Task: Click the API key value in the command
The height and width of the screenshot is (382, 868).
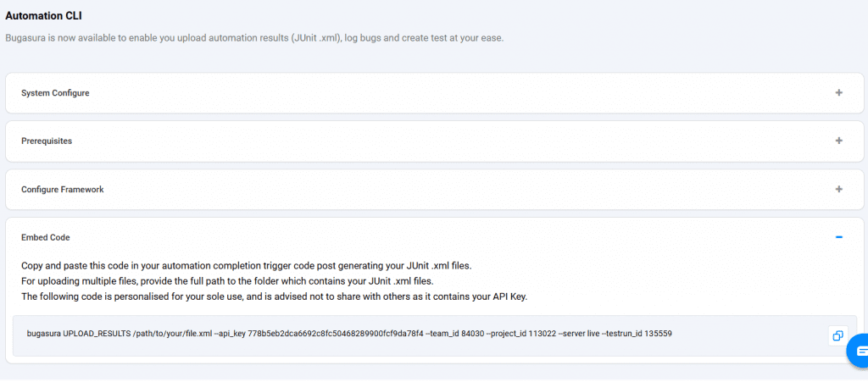Action: [335, 334]
